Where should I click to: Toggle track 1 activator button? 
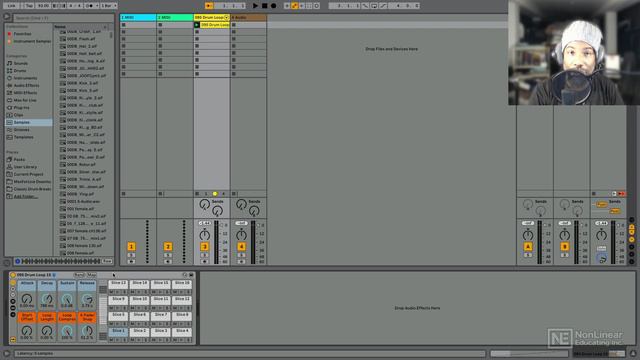[131, 247]
